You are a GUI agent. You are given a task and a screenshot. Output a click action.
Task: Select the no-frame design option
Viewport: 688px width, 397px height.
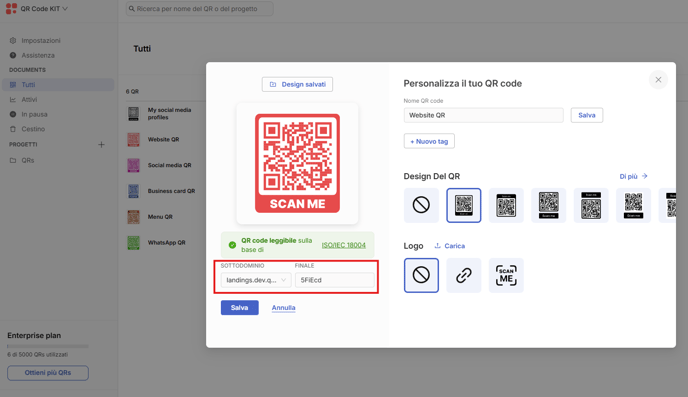(x=421, y=205)
